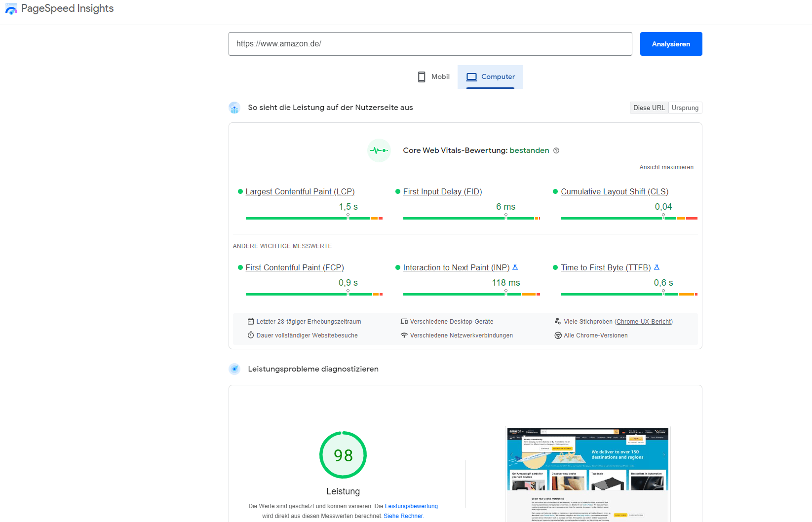
Task: Click the Chrome icon for Alle Chrome-Versionen
Action: [558, 336]
